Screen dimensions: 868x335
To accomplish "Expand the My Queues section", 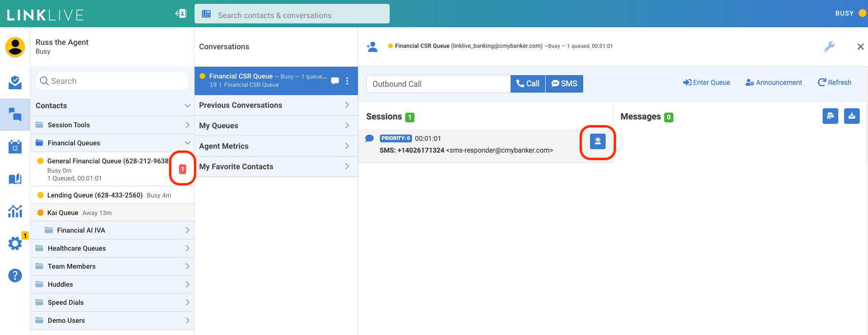I will coord(276,126).
